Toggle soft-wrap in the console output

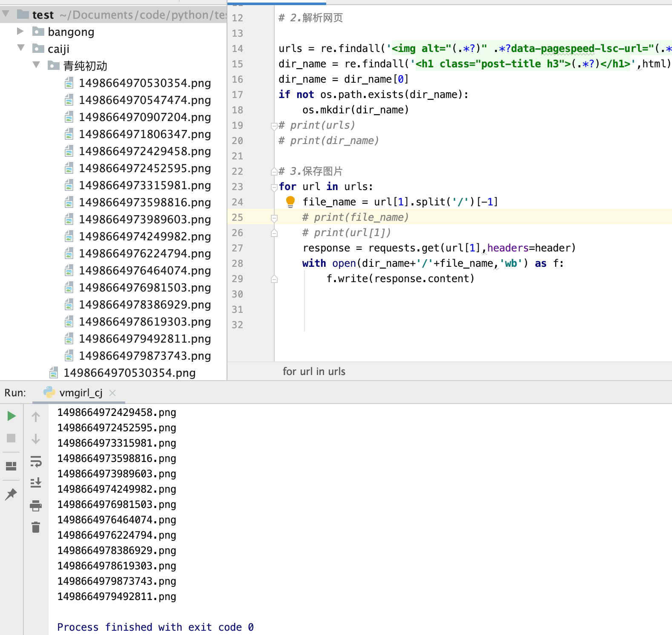pyautogui.click(x=36, y=461)
